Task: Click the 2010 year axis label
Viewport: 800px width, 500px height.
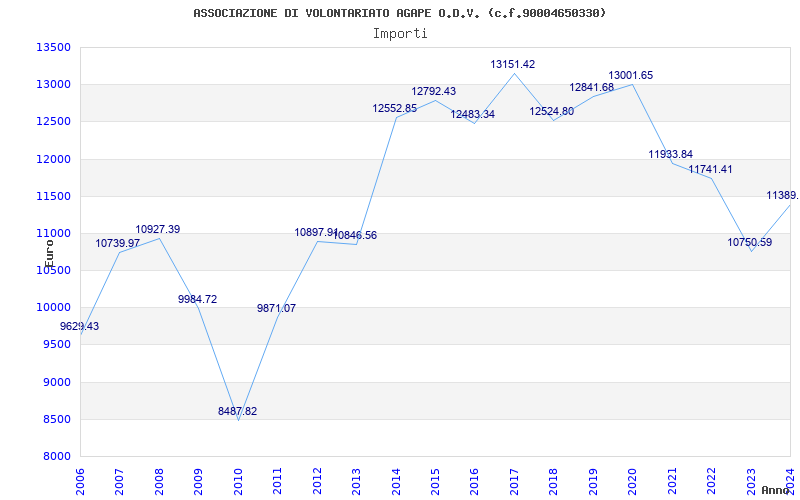Action: 238,480
